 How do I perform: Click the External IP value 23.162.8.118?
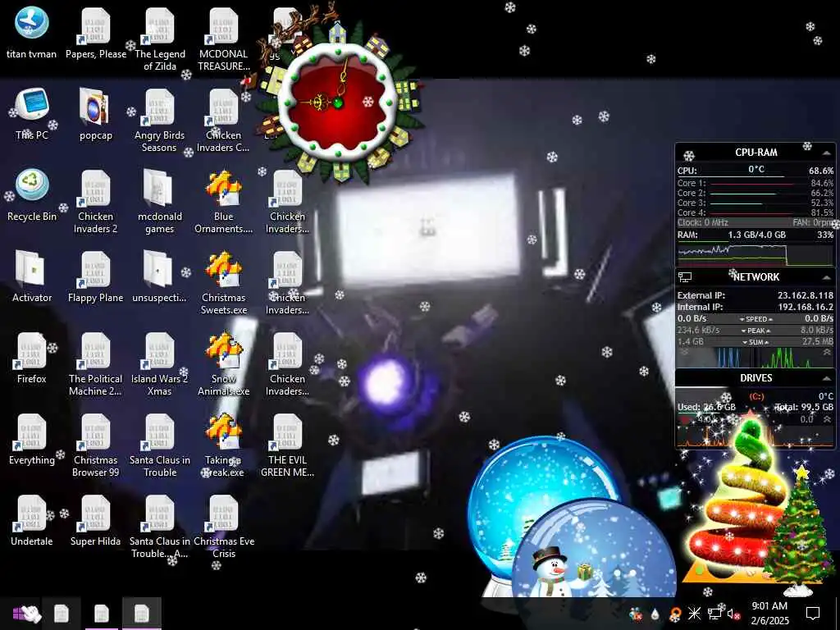pos(806,295)
